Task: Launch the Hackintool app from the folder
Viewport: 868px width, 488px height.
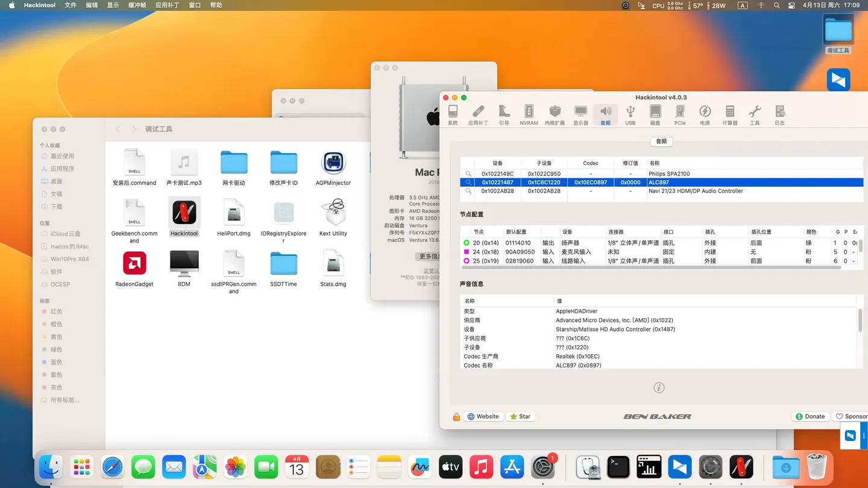Action: (x=184, y=214)
